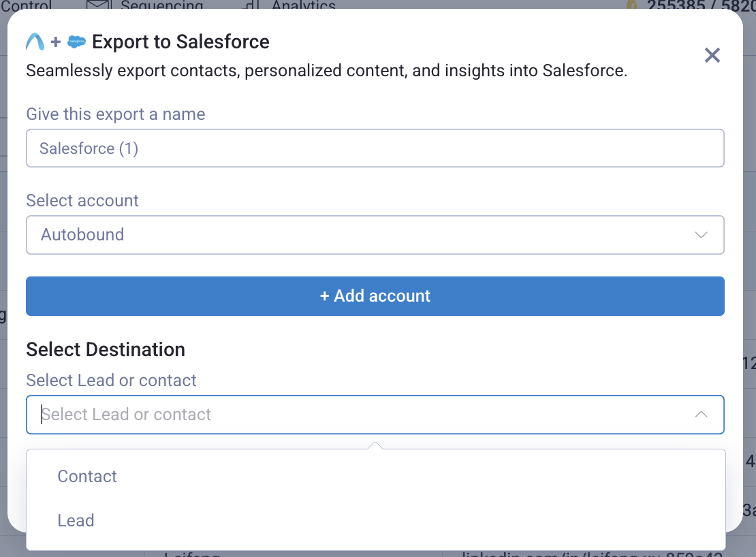
Task: Click the Salesforce cloud logo icon
Action: [77, 42]
